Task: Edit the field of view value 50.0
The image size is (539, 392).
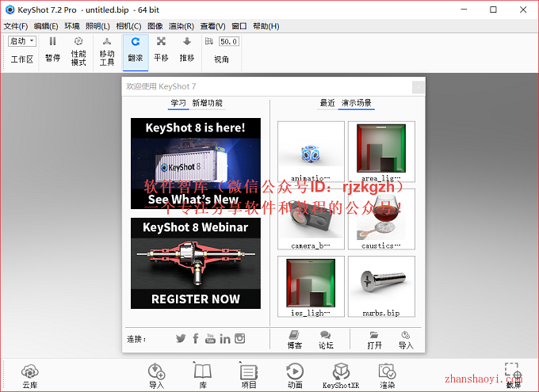Action: coord(229,41)
